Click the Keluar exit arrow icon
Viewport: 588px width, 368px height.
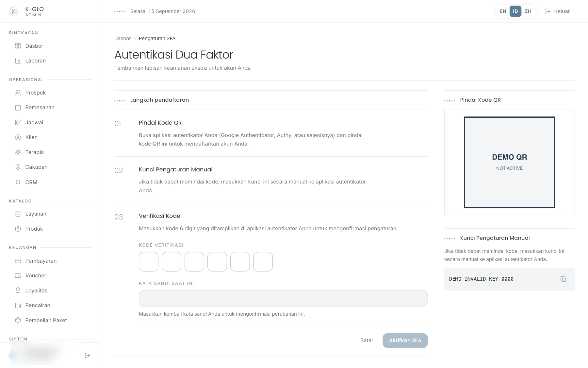[x=547, y=11]
